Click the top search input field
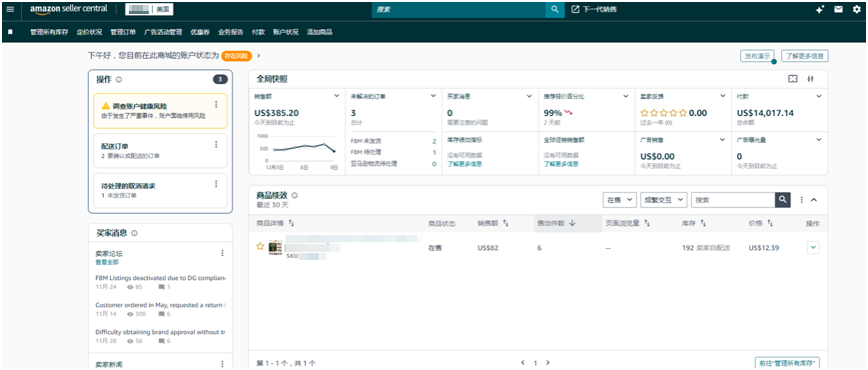This screenshot has width=868, height=370. [458, 9]
